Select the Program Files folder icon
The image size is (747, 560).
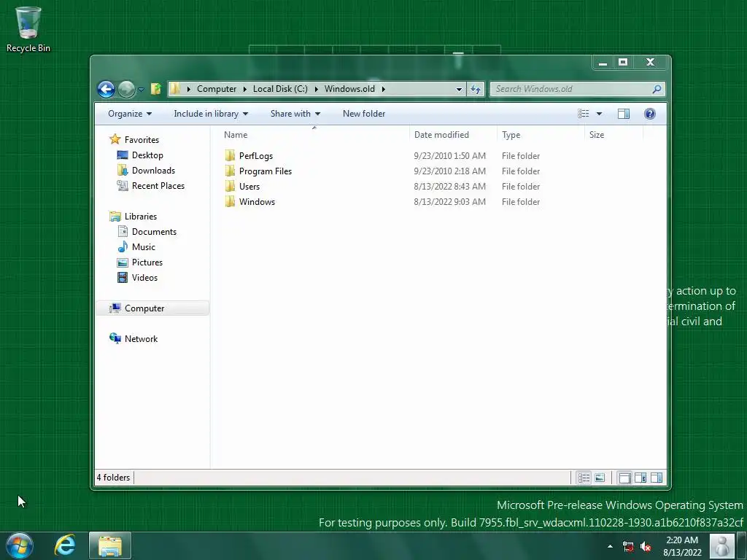pos(230,171)
